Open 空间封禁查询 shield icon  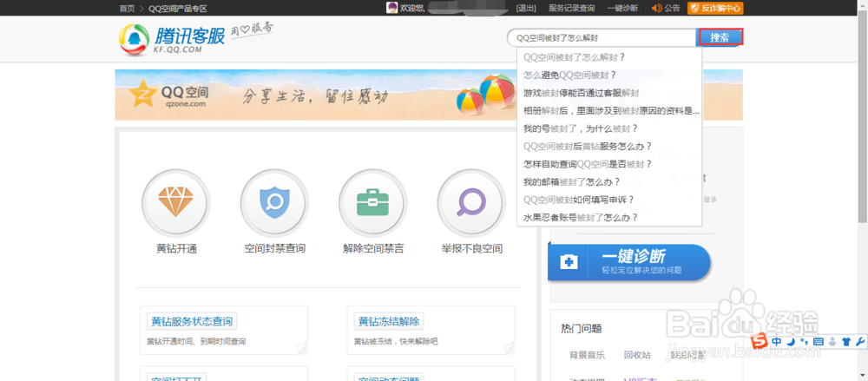[274, 202]
